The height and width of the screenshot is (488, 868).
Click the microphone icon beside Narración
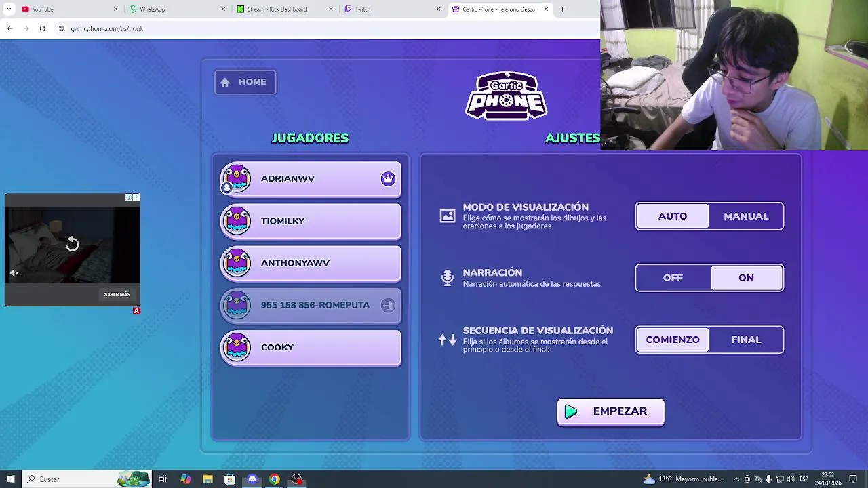pos(448,278)
